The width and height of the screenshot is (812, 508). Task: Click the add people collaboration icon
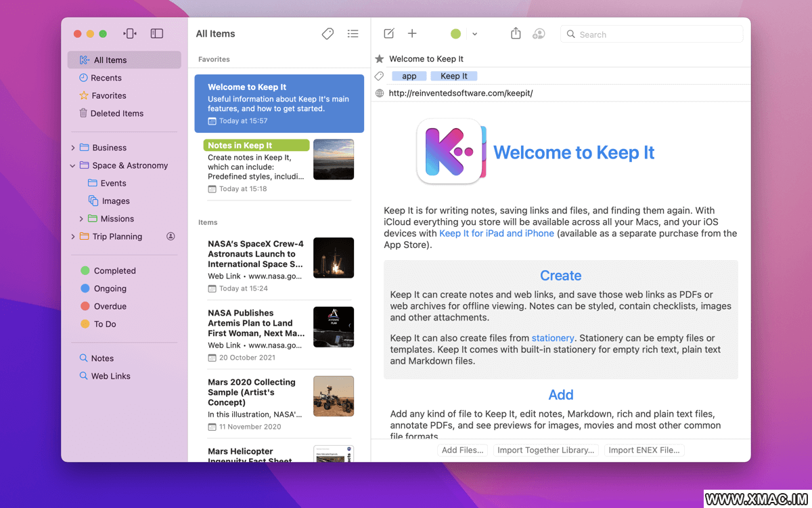click(x=539, y=34)
